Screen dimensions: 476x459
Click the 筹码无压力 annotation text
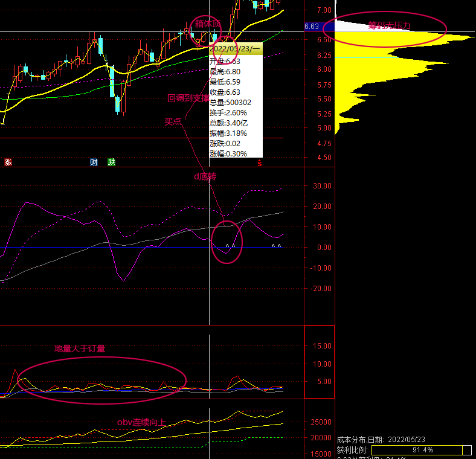pyautogui.click(x=389, y=25)
